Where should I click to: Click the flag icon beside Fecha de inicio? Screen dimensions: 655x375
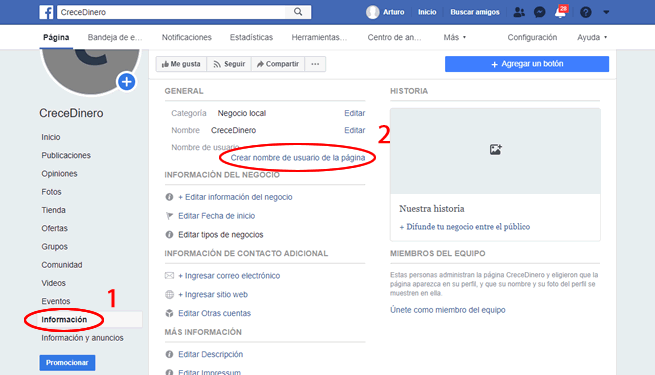tap(169, 216)
